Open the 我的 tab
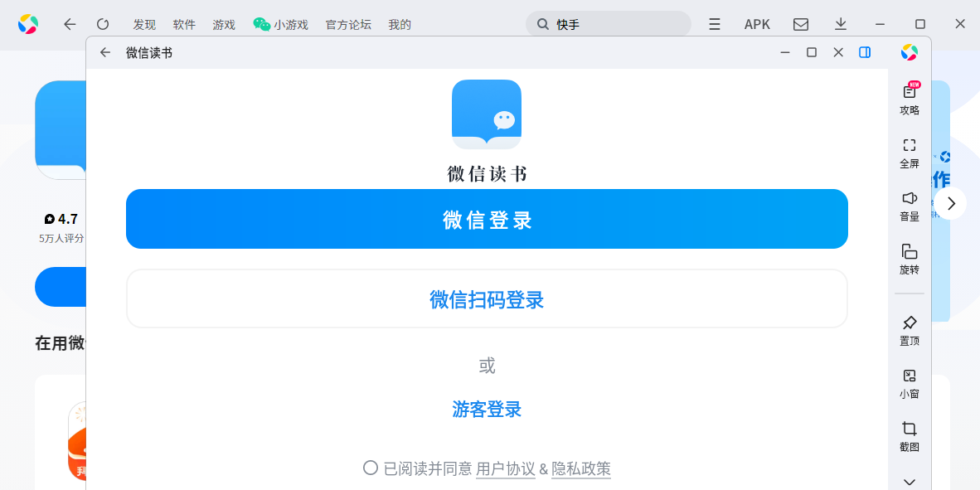The height and width of the screenshot is (490, 980). 400,25
